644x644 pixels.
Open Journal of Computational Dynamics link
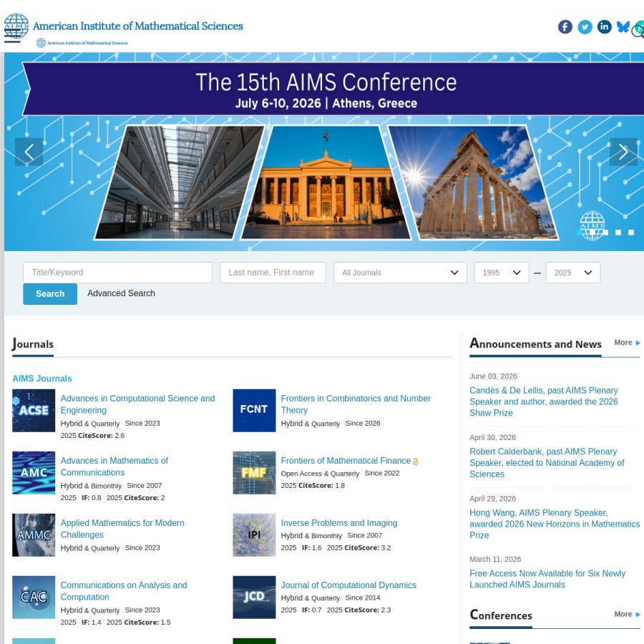pyautogui.click(x=348, y=585)
